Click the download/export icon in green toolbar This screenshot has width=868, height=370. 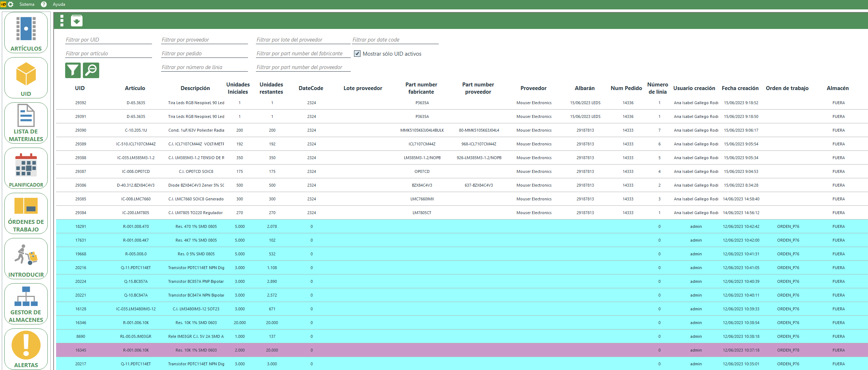[x=77, y=21]
